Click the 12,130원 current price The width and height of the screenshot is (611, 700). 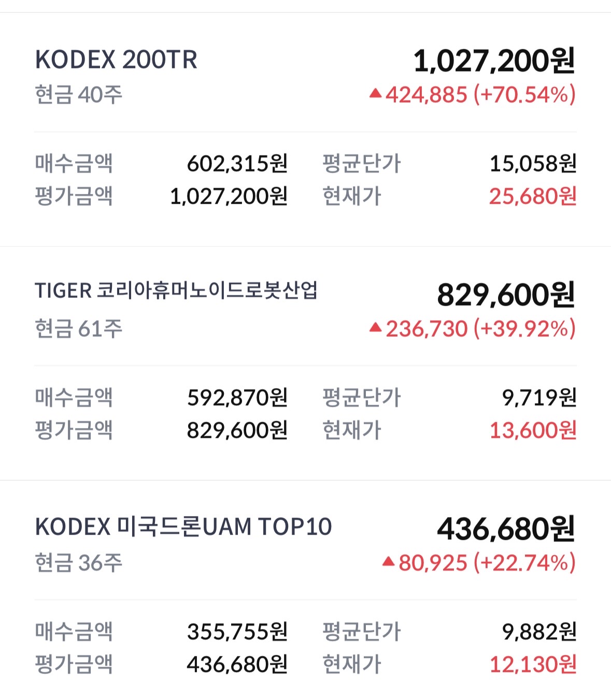(x=533, y=664)
